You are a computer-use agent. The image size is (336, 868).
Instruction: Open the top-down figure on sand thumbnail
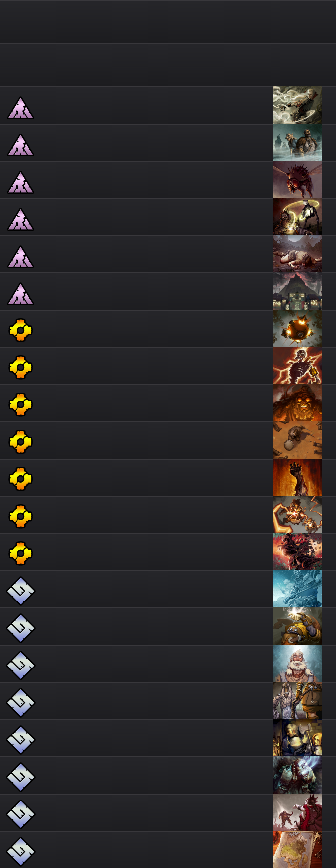pyautogui.click(x=297, y=440)
